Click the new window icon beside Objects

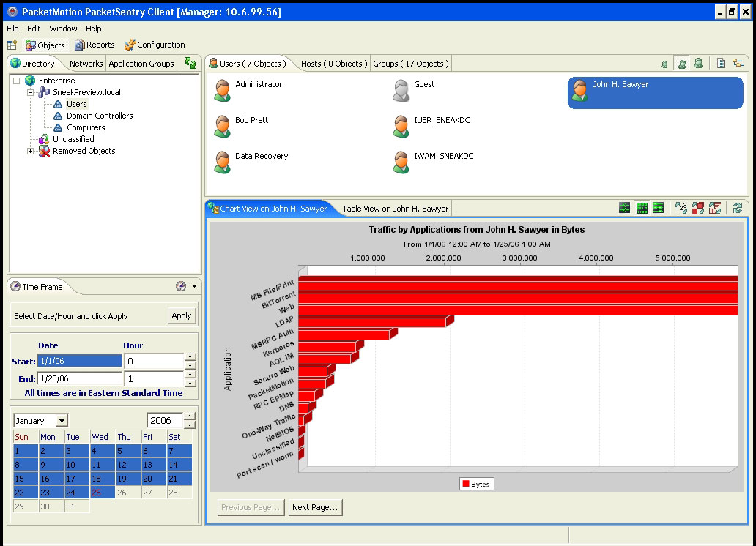12,45
